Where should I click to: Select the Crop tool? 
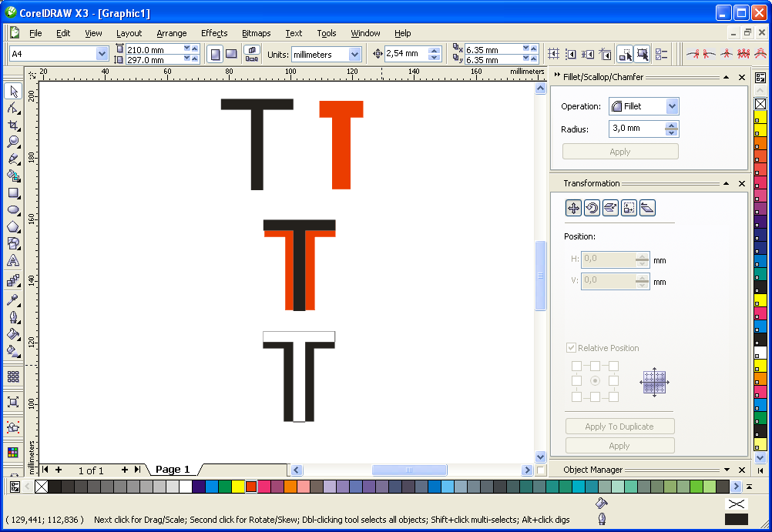pyautogui.click(x=13, y=125)
